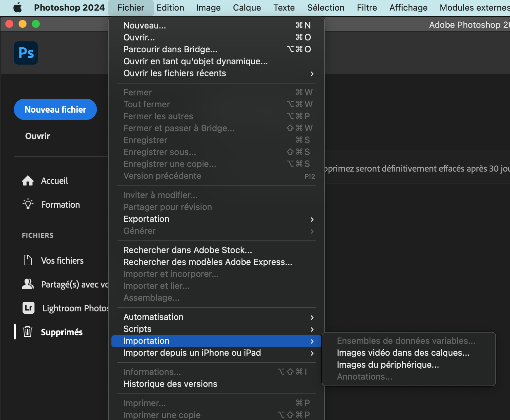Go to Accueil in the sidebar
Screen dimensions: 510x420
54,181
